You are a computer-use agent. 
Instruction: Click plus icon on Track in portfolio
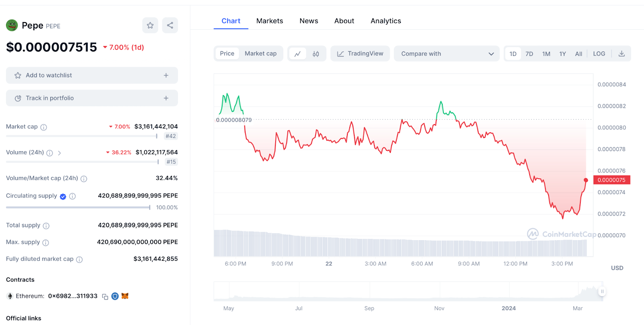(166, 98)
